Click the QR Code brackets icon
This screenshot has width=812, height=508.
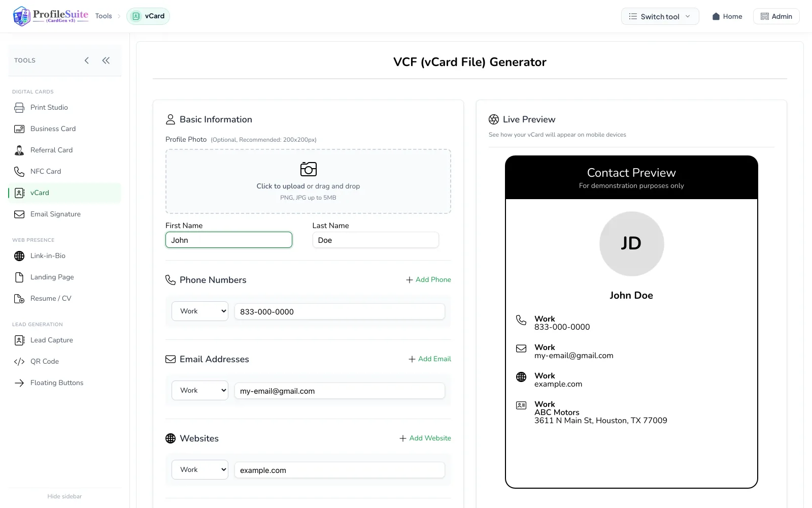pyautogui.click(x=19, y=362)
